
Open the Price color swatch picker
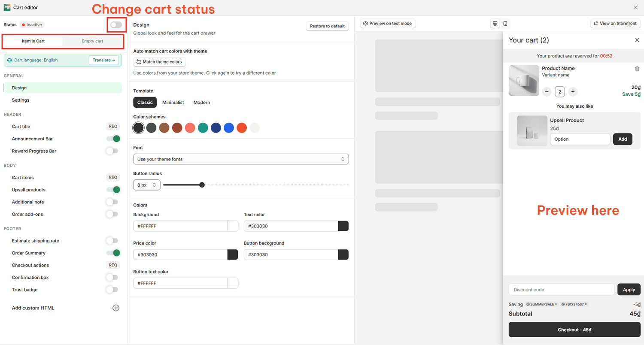point(233,255)
